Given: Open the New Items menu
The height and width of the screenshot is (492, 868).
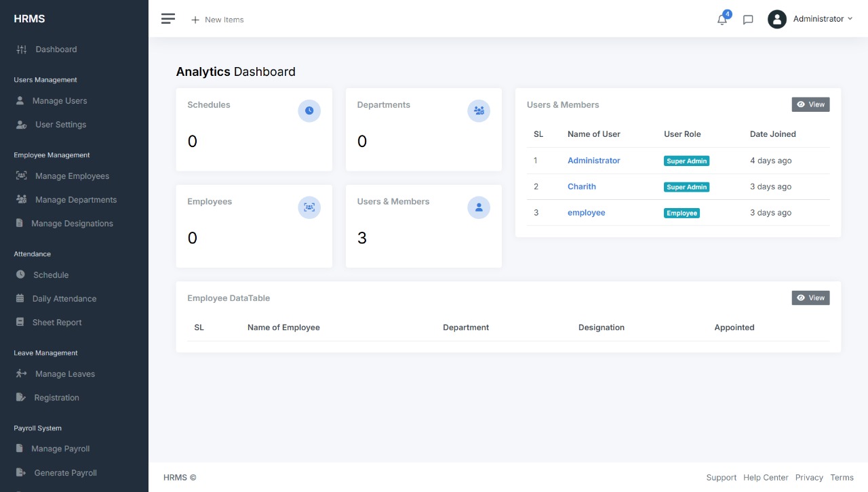Looking at the screenshot, I should pos(218,20).
